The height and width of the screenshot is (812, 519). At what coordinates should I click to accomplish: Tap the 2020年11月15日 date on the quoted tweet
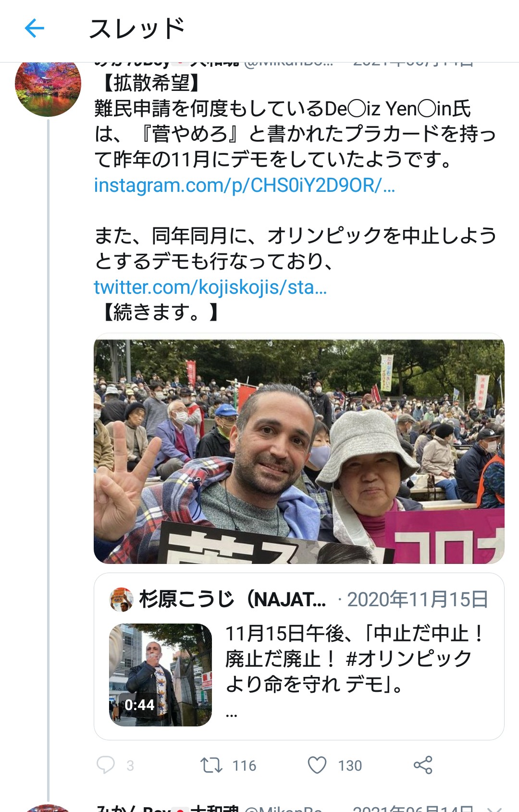(418, 600)
